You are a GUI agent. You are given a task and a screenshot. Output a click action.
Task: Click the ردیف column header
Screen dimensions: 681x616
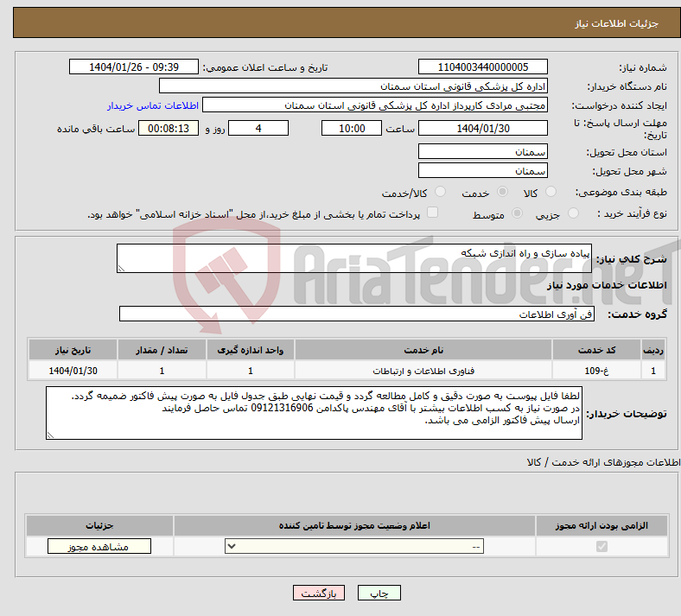[x=653, y=350]
